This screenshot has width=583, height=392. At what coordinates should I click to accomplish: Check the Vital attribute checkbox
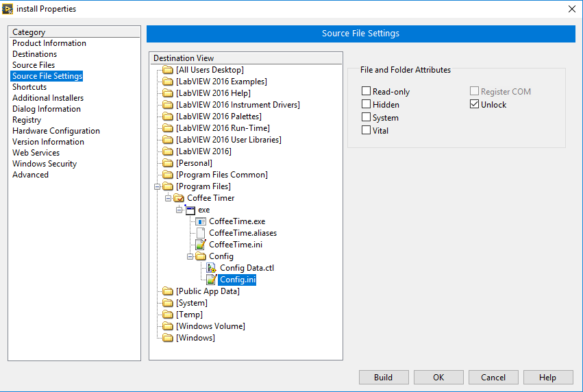367,130
